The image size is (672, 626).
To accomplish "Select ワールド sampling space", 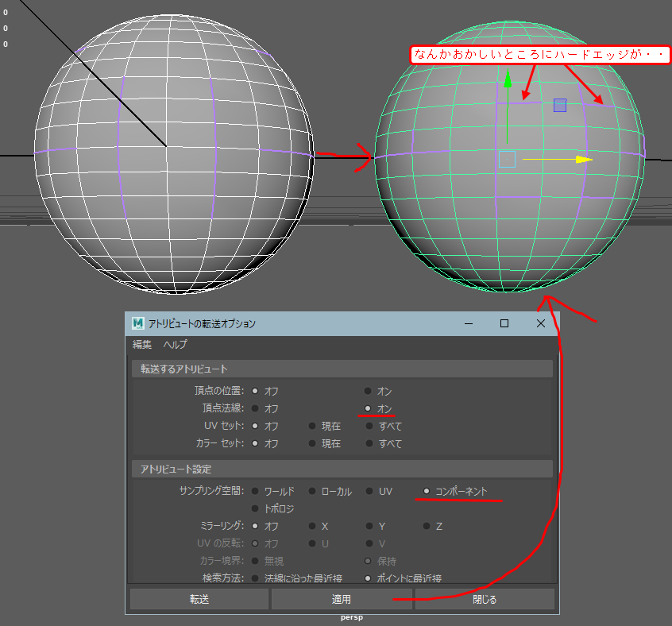I will (x=254, y=491).
